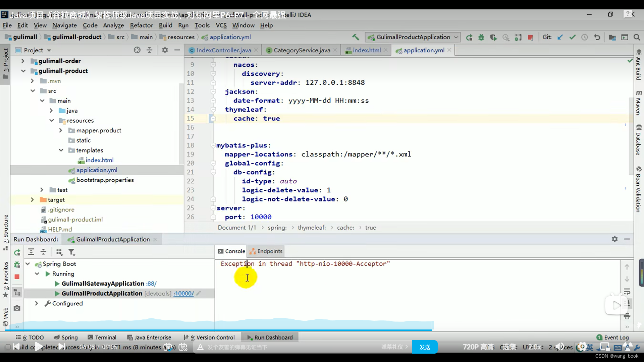This screenshot has height=362, width=644.
Task: Click the settings gear icon in Run Dashboard
Action: (614, 239)
